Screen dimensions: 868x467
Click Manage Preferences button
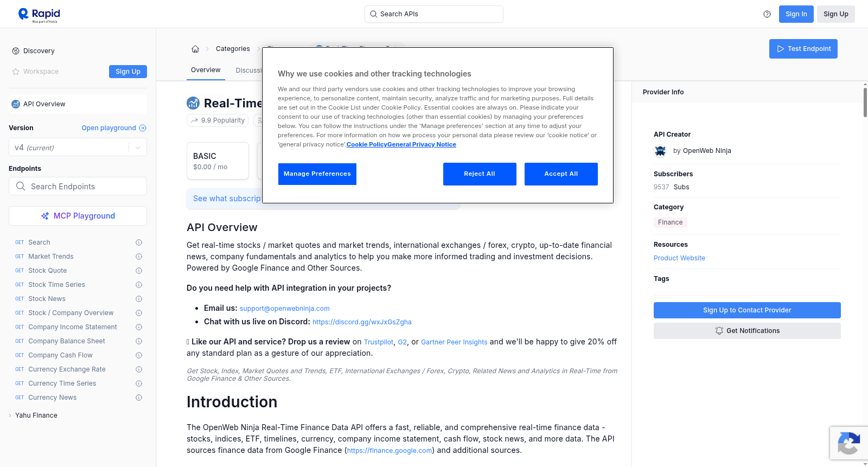pyautogui.click(x=317, y=174)
